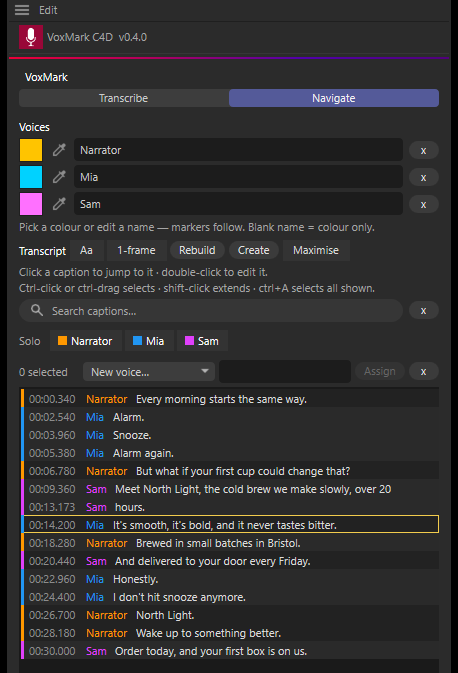Image resolution: width=458 pixels, height=673 pixels.
Task: Pick colour with Narrator eyedropper icon
Action: coord(59,150)
